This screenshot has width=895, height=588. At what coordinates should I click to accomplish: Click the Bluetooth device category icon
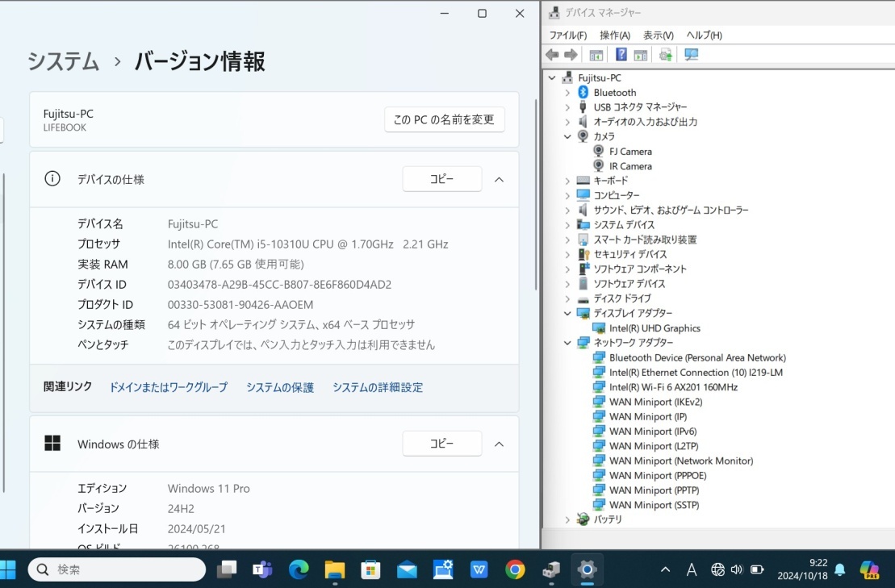click(x=583, y=93)
